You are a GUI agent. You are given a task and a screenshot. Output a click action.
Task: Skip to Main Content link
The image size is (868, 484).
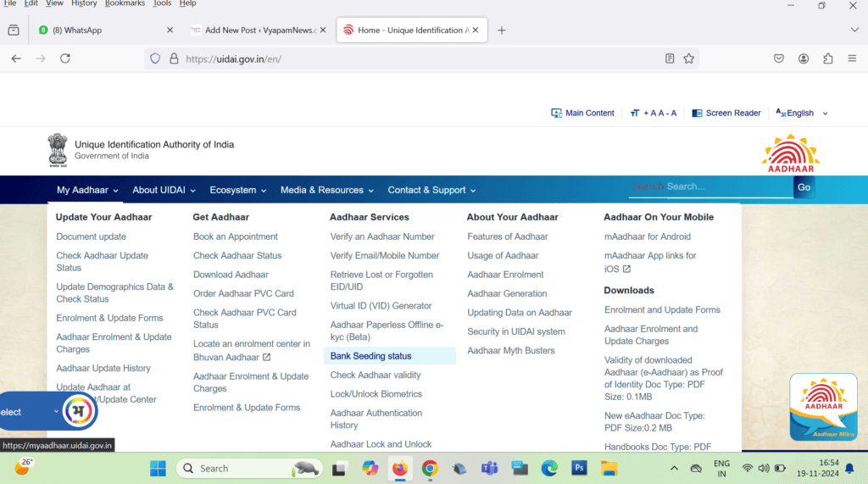point(582,113)
